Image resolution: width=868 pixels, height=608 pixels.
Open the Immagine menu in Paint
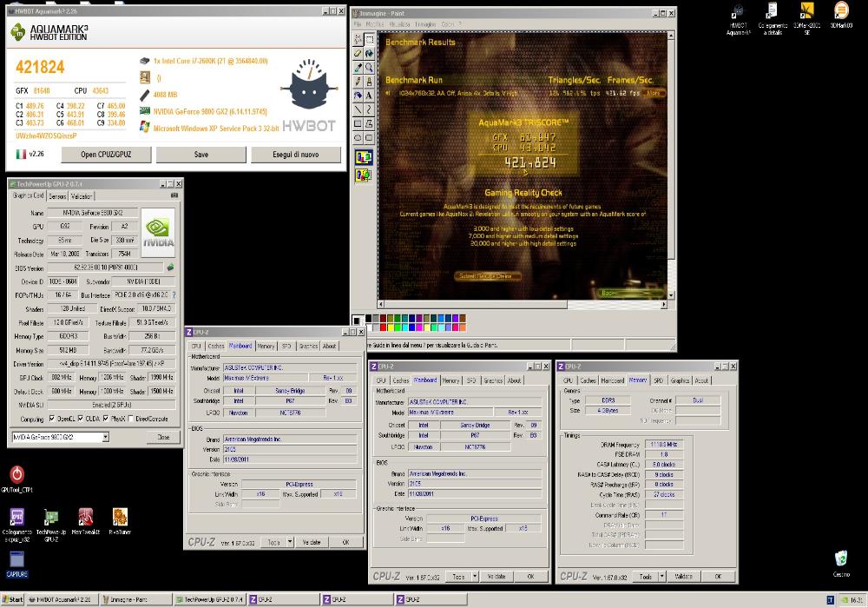point(425,24)
